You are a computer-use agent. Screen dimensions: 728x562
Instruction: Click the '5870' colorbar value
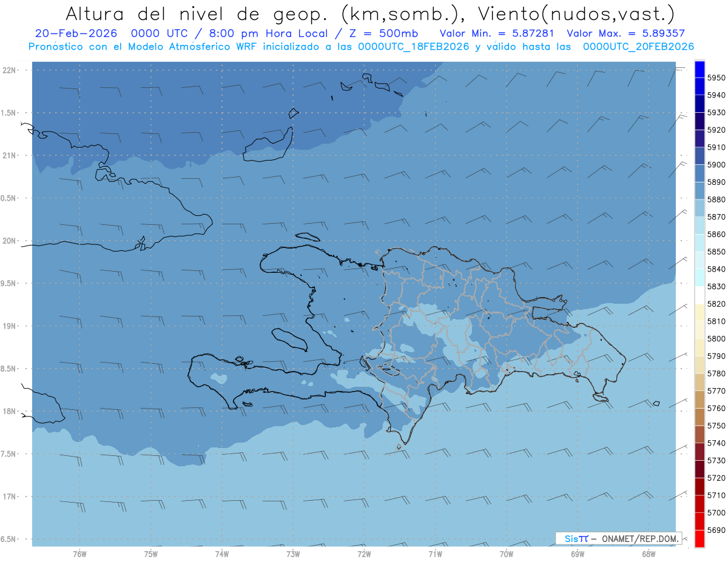click(x=716, y=217)
